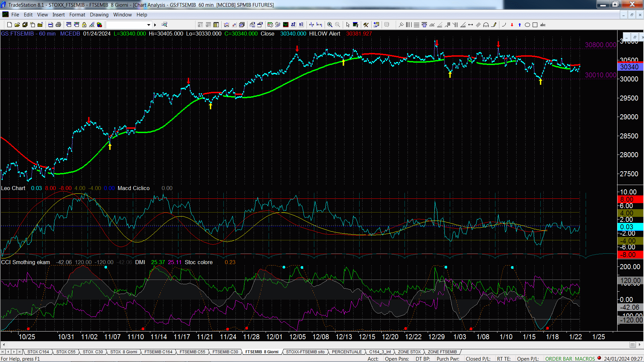Select the blue up arrow drawing tool
The width and height of the screenshot is (644, 362).
(x=520, y=24)
